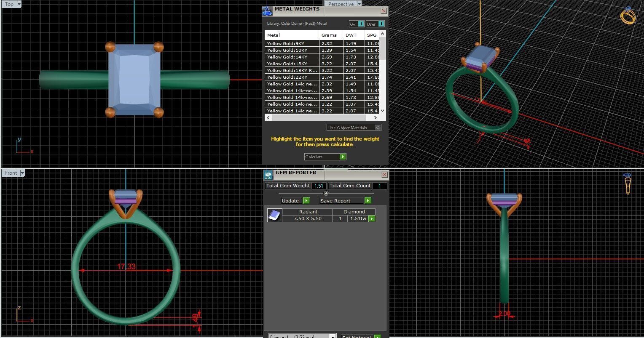Click the SPG column header
The width and height of the screenshot is (644, 338).
point(372,35)
